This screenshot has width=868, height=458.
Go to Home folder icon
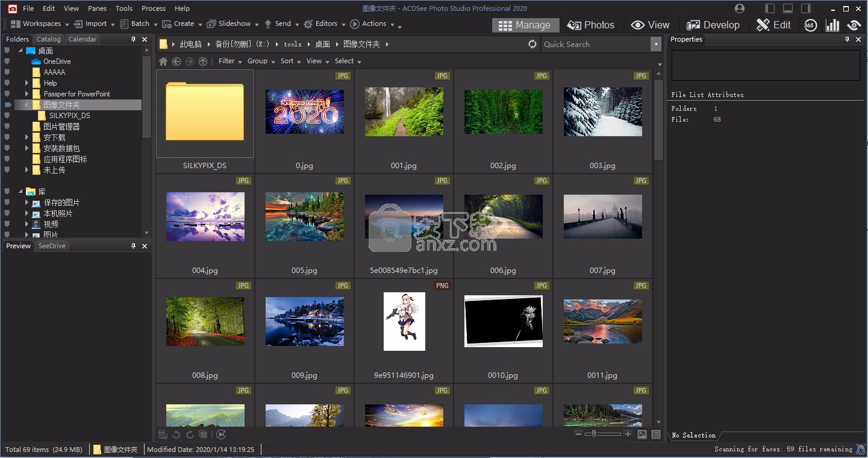(x=163, y=61)
